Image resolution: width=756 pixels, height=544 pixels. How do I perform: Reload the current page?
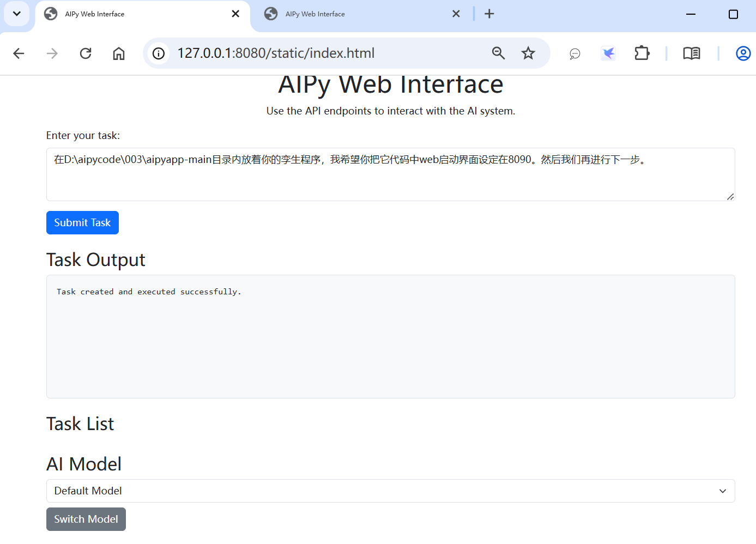[86, 53]
